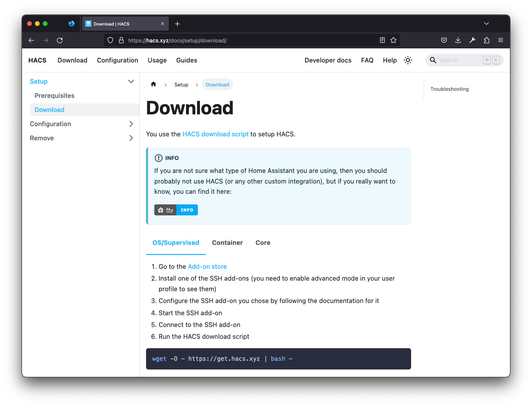Open the Firefox hamburger menu
This screenshot has width=532, height=406.
tap(501, 40)
